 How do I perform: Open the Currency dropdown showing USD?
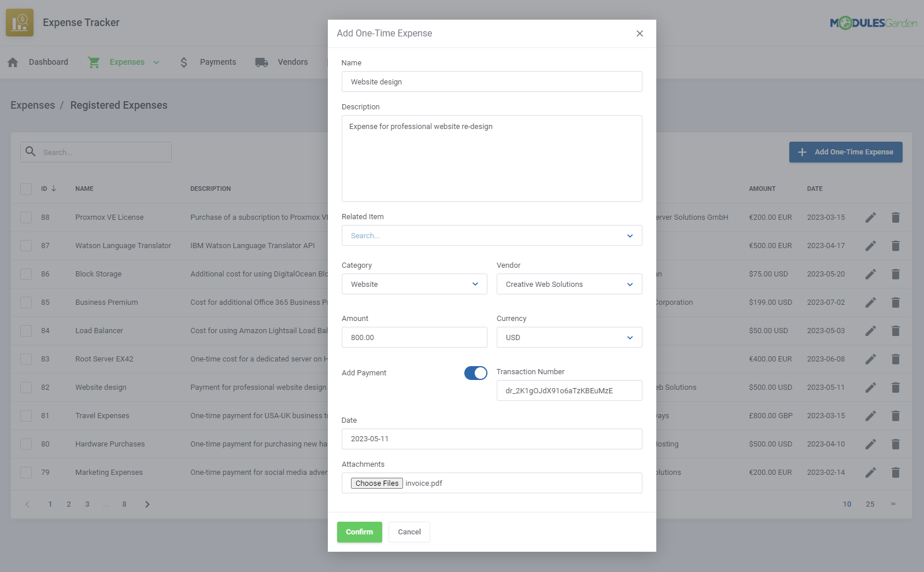coord(569,337)
